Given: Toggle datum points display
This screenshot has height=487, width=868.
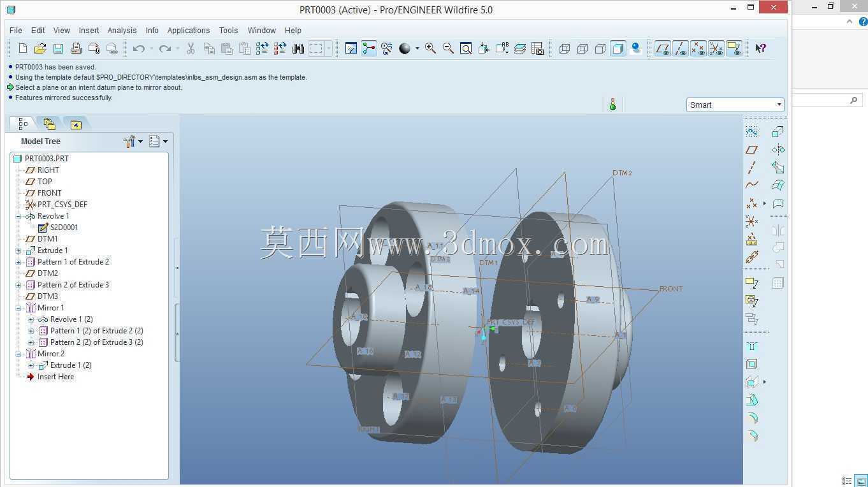Looking at the screenshot, I should (x=698, y=48).
